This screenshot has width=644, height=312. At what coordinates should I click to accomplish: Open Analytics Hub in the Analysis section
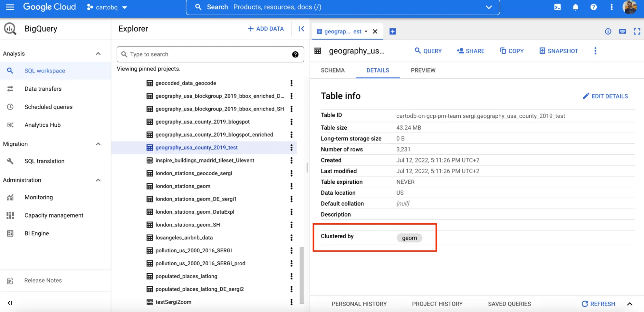tap(42, 125)
